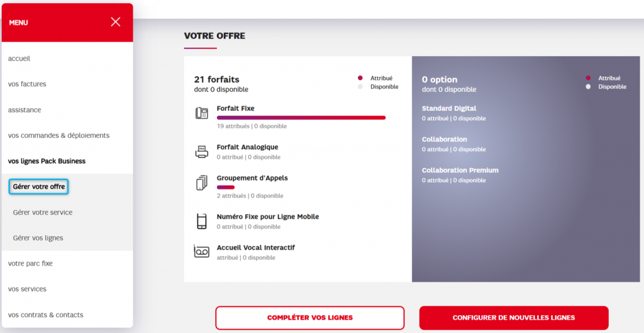This screenshot has width=644, height=333.
Task: Open Gérer vos lignes submenu item
Action: click(38, 238)
